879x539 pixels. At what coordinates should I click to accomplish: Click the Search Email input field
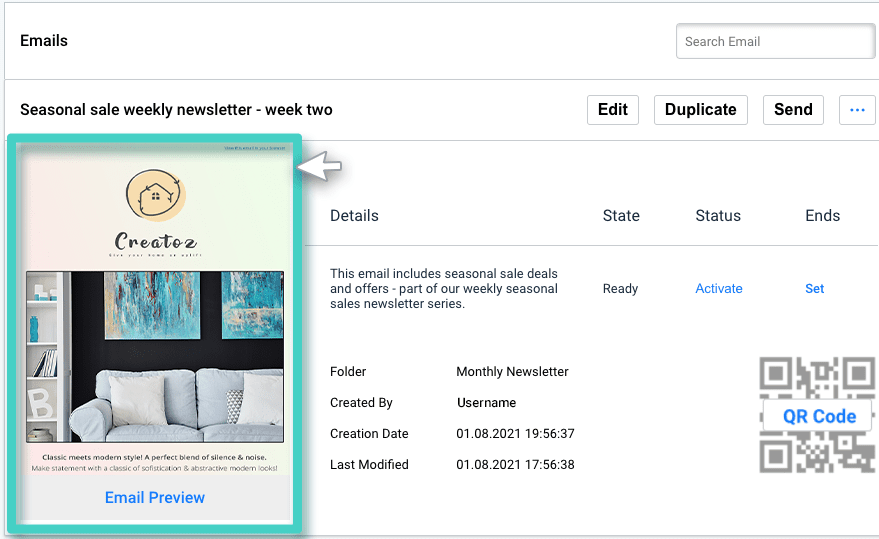point(775,42)
